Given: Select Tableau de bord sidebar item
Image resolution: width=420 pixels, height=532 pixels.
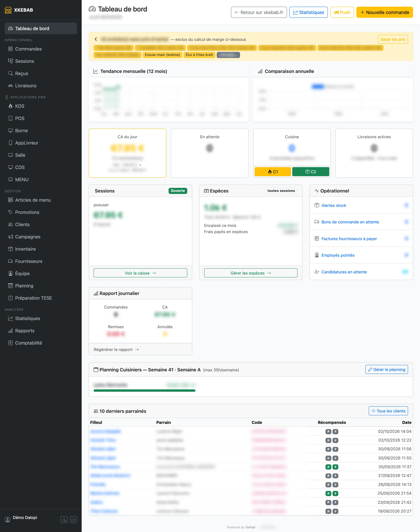Looking at the screenshot, I should click(41, 29).
